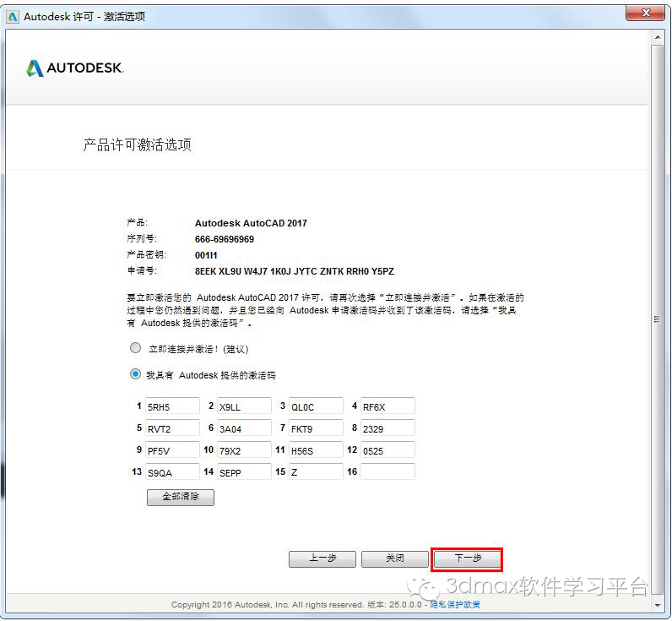Click activation code field 9 containing PF5V
672x621 pixels.
[172, 449]
